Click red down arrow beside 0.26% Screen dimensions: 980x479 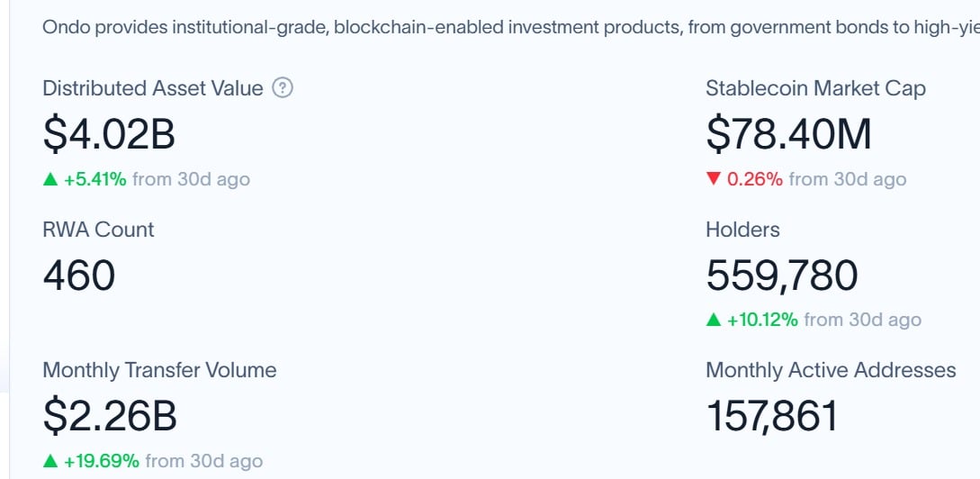(713, 180)
